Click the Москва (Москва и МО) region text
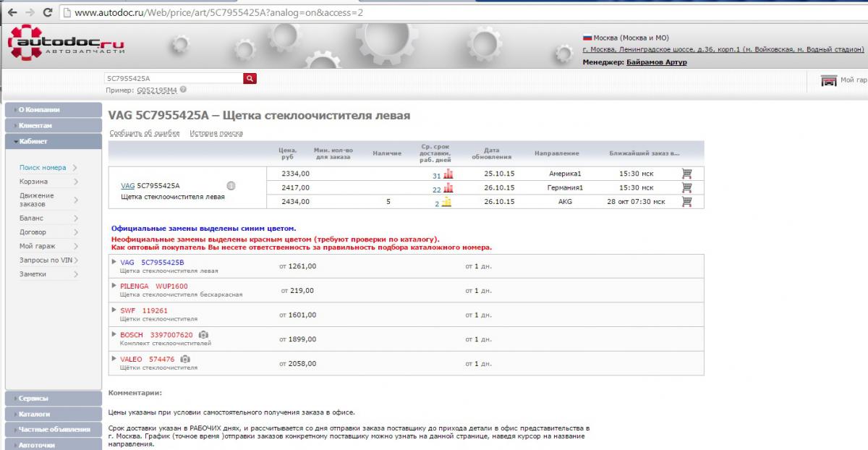 (x=631, y=38)
